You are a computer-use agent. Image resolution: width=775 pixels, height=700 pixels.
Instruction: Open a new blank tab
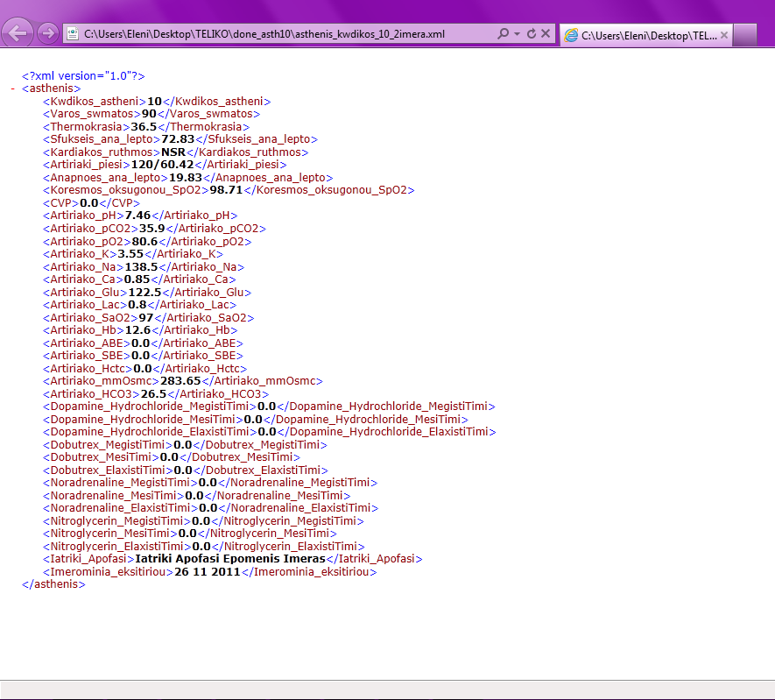click(745, 35)
